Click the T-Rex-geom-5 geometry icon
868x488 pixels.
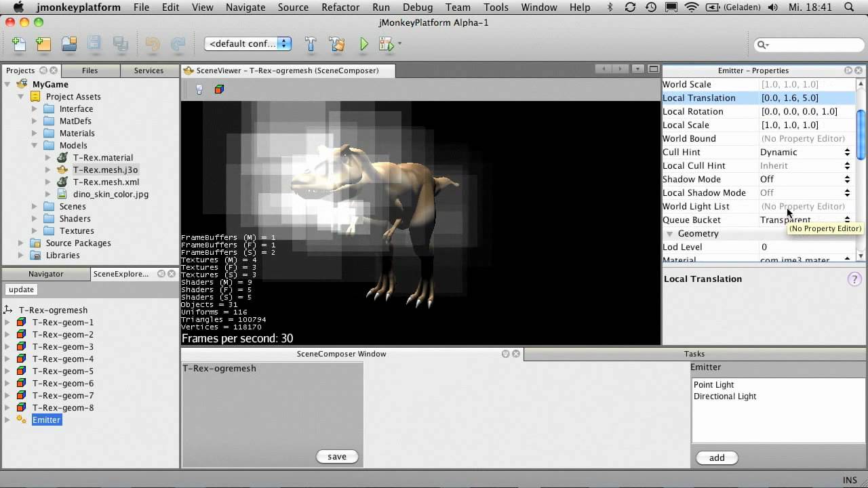tap(22, 371)
